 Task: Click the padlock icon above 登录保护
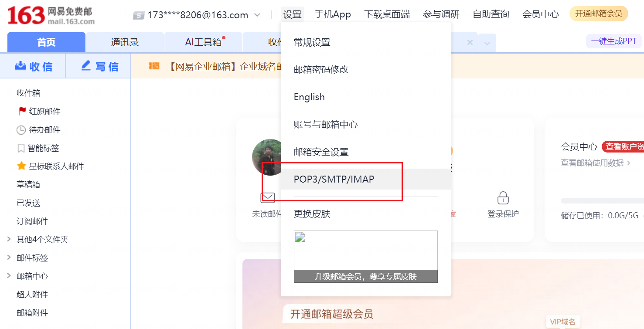click(503, 198)
